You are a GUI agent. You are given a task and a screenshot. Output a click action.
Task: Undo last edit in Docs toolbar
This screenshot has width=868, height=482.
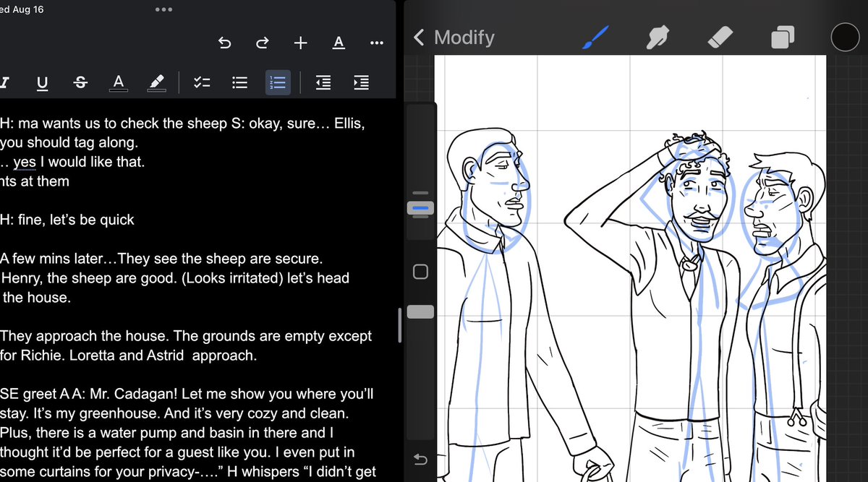(x=224, y=43)
